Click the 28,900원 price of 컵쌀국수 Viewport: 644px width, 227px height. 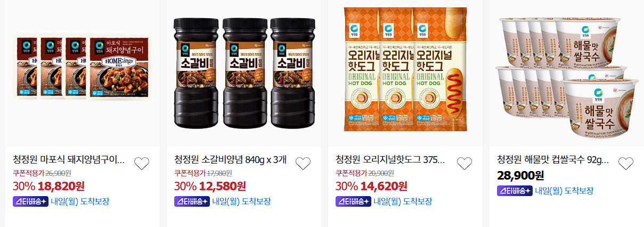520,175
